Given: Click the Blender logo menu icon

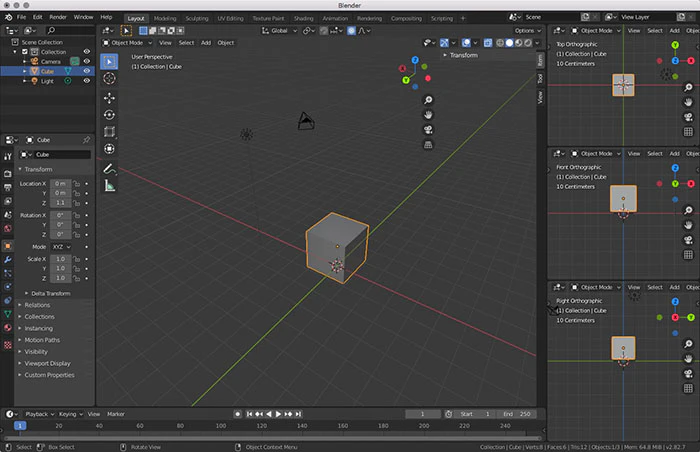Looking at the screenshot, I should [8, 17].
